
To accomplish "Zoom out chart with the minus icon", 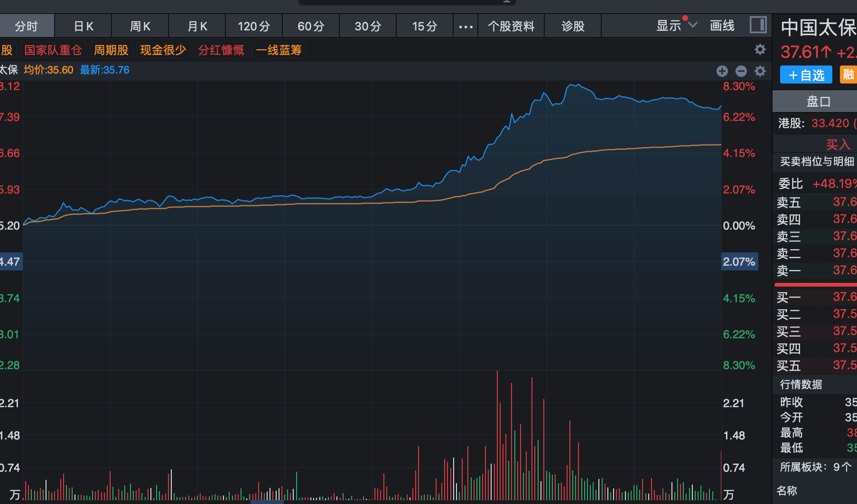I will click(741, 71).
